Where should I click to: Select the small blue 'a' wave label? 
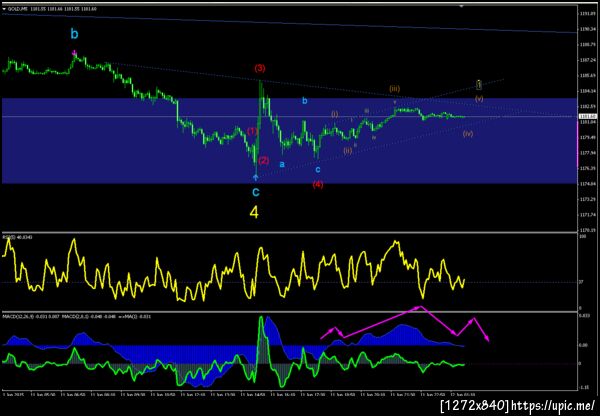282,165
